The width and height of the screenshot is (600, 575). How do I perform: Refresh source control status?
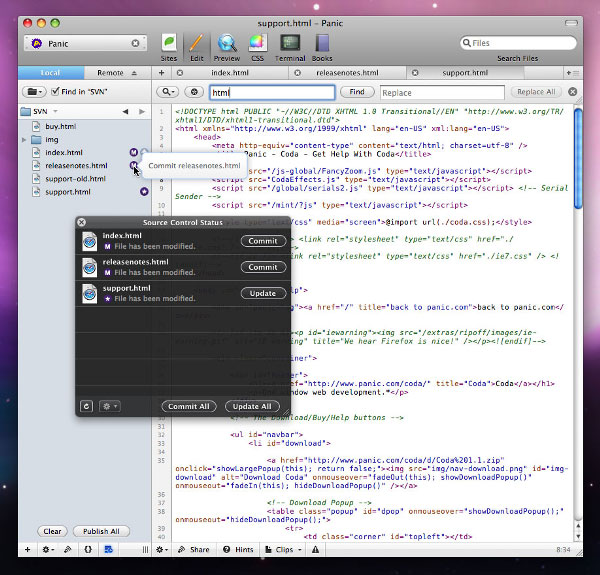click(x=86, y=406)
